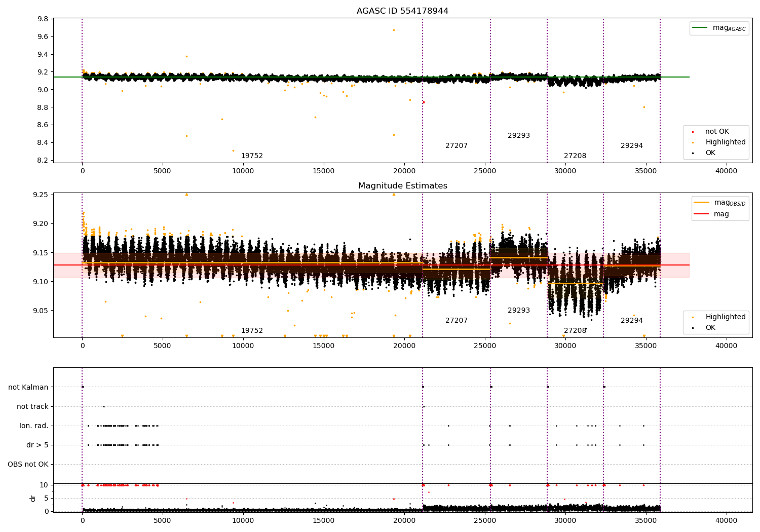Click obsid label 27208 in top plot
The image size is (760, 532).
pyautogui.click(x=575, y=156)
